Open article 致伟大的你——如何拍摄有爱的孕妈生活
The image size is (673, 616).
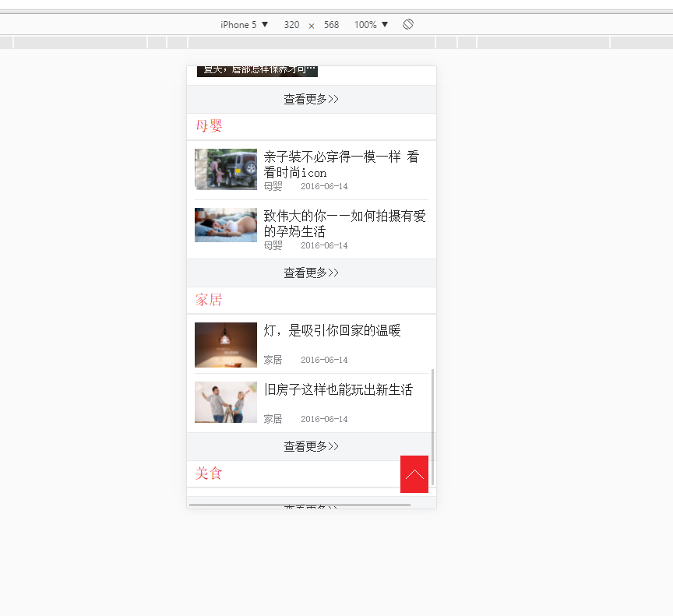point(343,224)
